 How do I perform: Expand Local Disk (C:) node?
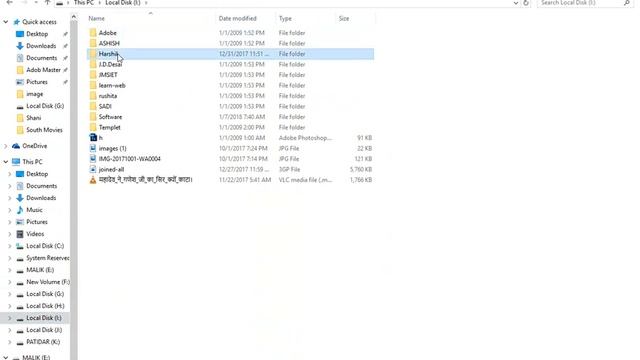pyautogui.click(x=10, y=246)
